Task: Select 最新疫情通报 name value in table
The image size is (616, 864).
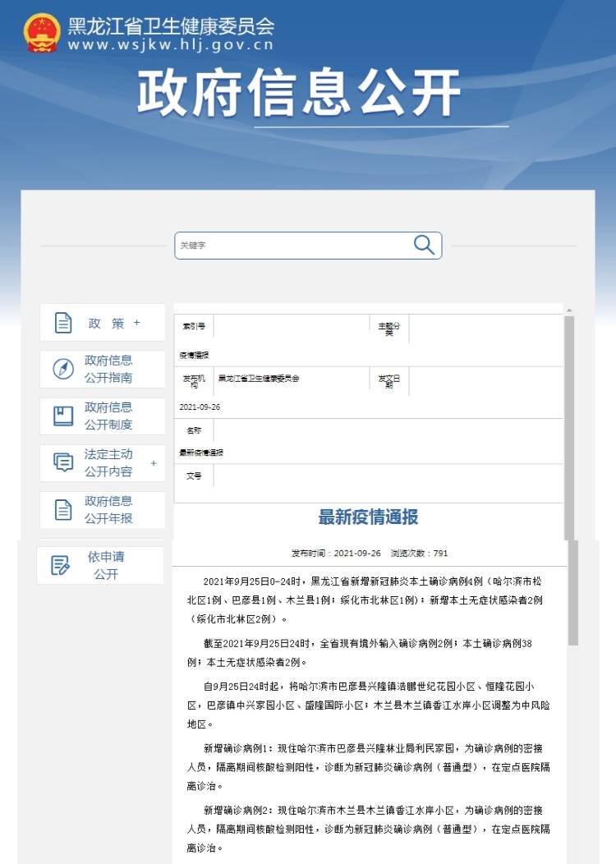Action: tap(201, 453)
